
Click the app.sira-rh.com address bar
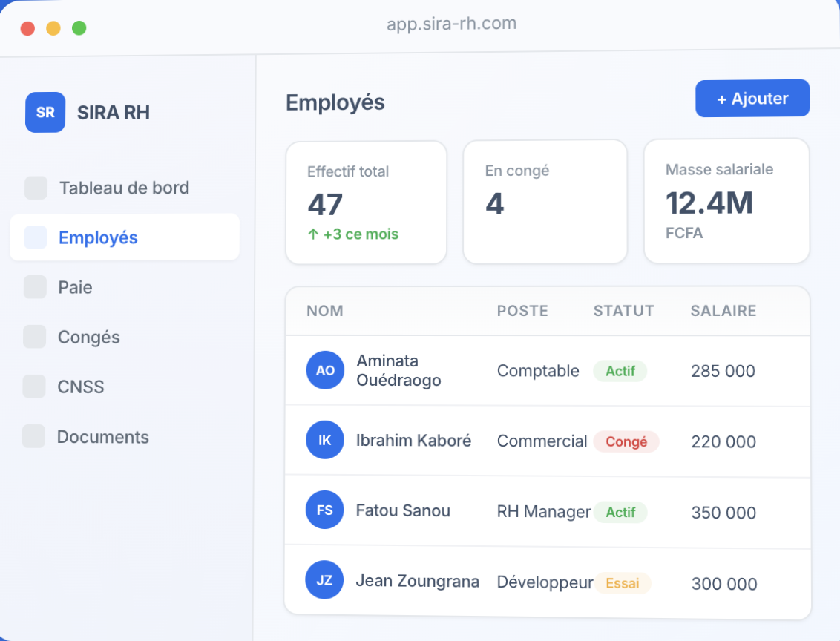451,24
